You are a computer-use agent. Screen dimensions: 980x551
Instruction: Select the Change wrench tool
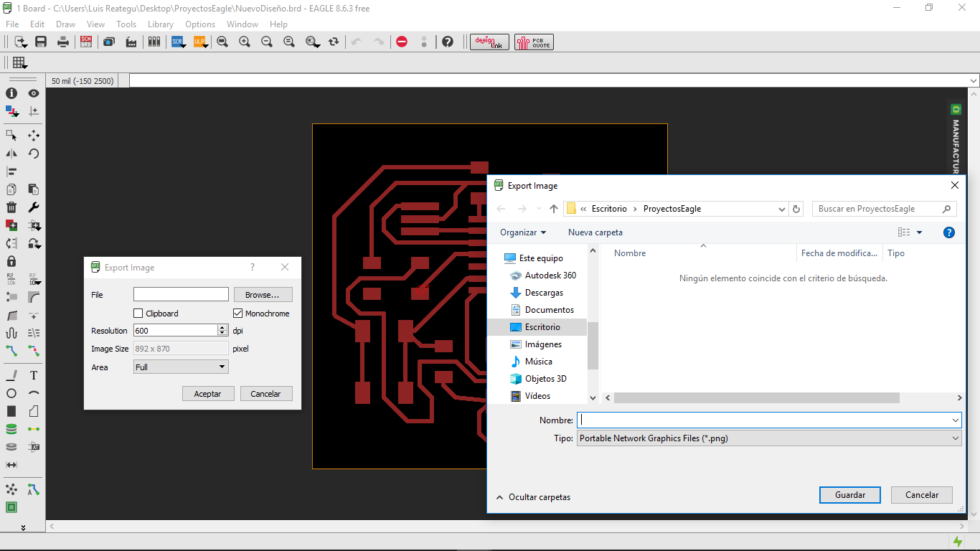[x=34, y=207]
